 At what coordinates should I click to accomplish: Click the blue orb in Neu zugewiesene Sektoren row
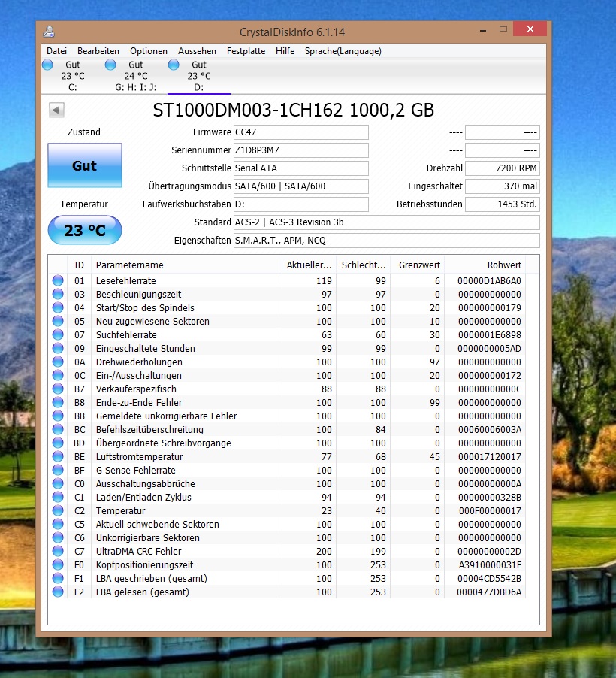(x=58, y=321)
